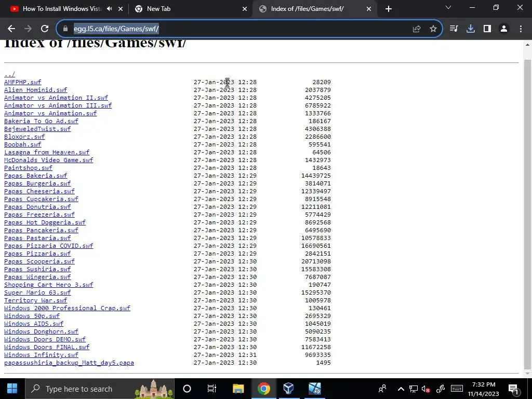Open File Explorer from taskbar
The width and height of the screenshot is (532, 399).
238,389
